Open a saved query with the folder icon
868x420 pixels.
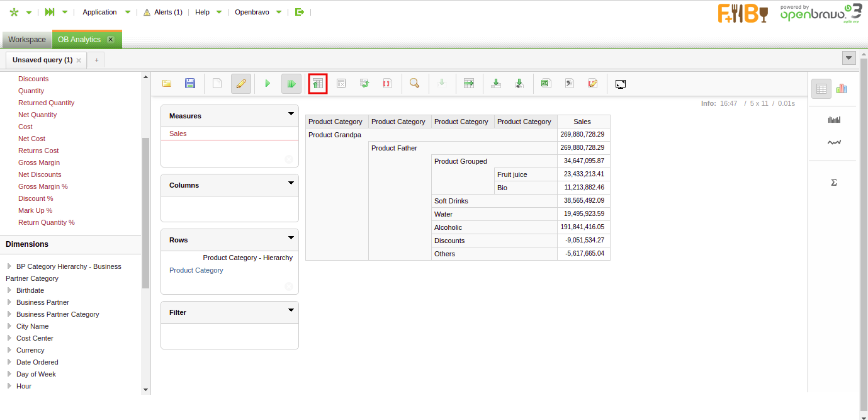(x=167, y=84)
